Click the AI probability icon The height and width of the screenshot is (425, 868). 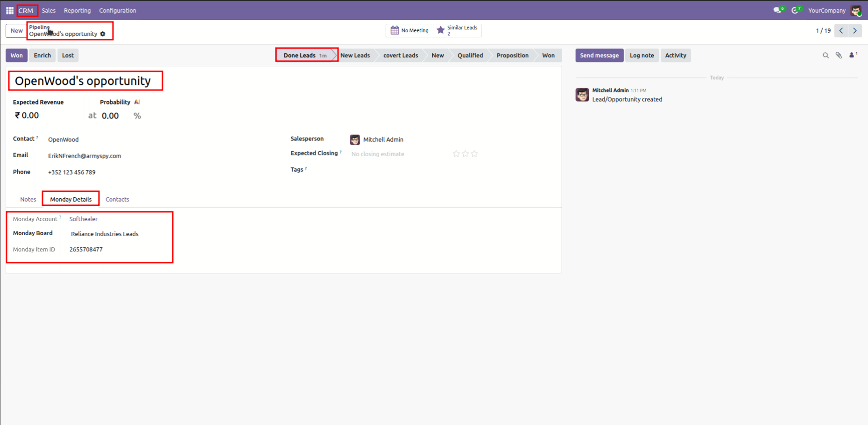tap(137, 102)
